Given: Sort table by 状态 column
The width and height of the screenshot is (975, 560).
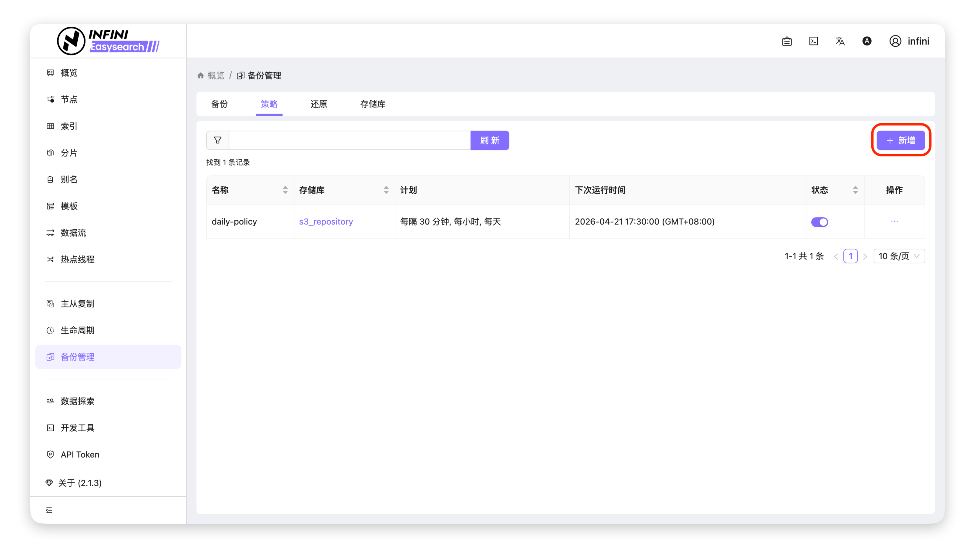Looking at the screenshot, I should [855, 190].
